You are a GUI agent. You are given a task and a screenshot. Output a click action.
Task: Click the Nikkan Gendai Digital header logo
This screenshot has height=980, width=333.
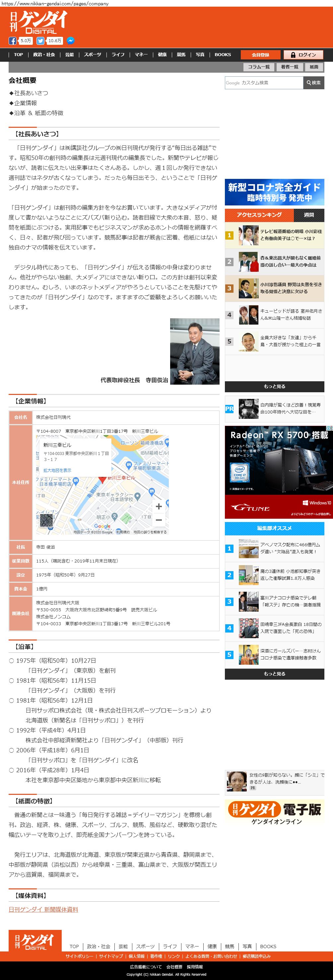coord(38,23)
